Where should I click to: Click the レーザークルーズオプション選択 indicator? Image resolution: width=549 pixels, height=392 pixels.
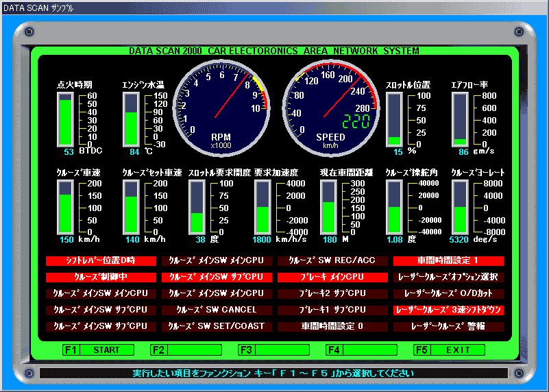[448, 277]
